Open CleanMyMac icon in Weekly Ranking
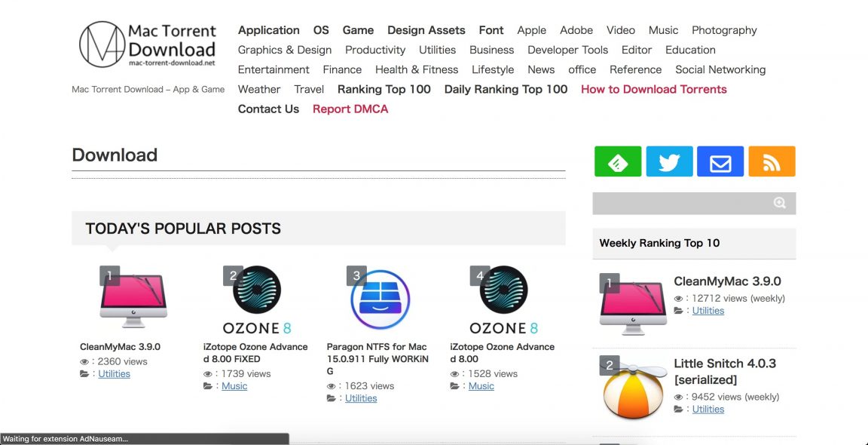The image size is (868, 445). [x=633, y=304]
